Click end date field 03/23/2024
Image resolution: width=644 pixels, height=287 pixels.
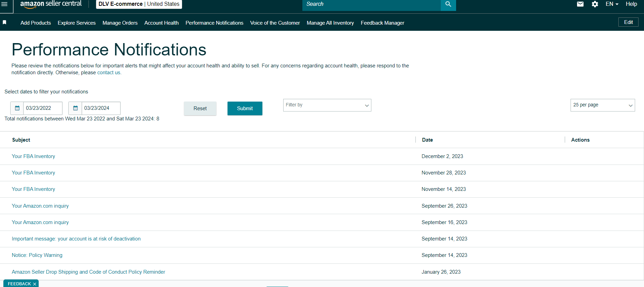pyautogui.click(x=101, y=108)
